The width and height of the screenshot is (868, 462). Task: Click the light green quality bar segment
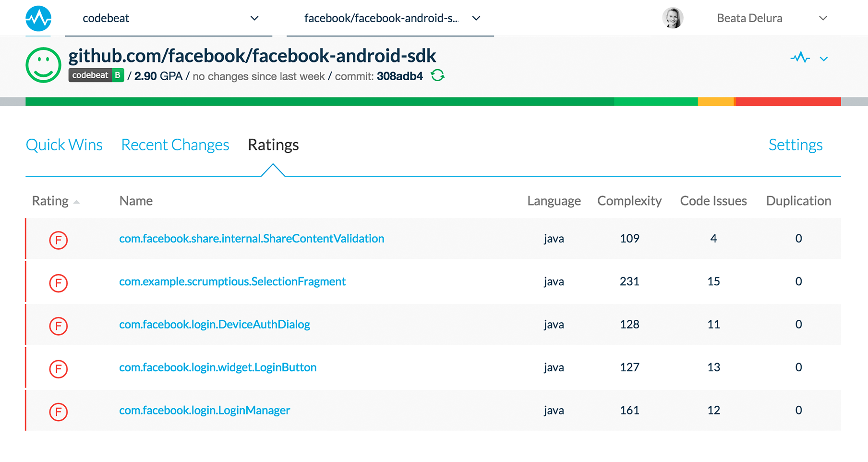tap(656, 101)
